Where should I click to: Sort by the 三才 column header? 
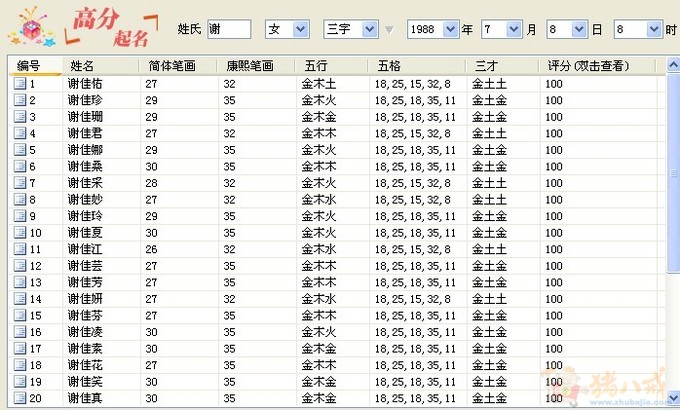pyautogui.click(x=502, y=66)
